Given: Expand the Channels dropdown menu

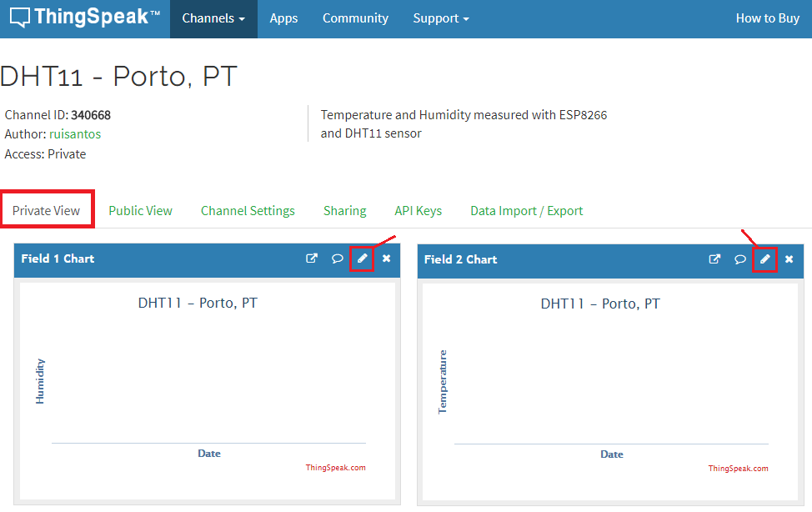Looking at the screenshot, I should [213, 18].
